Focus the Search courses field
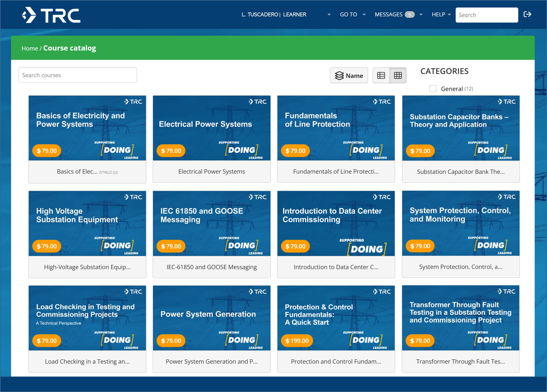This screenshot has width=547, height=392. (x=78, y=75)
